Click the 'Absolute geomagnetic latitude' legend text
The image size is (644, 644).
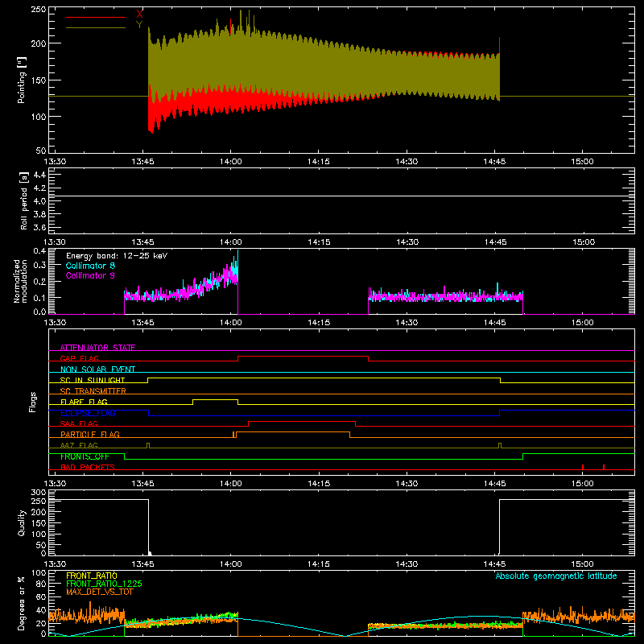click(556, 576)
